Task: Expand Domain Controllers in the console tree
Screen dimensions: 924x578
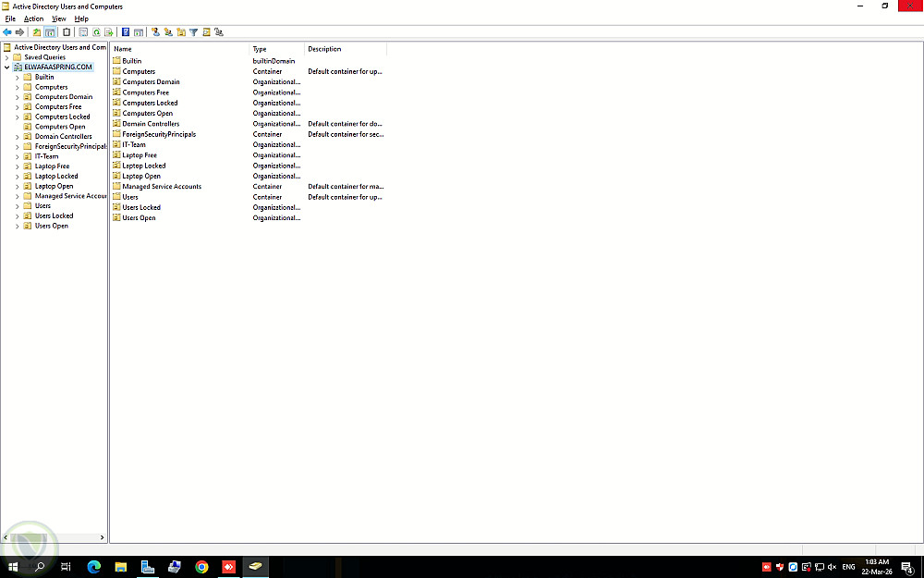Action: (17, 137)
